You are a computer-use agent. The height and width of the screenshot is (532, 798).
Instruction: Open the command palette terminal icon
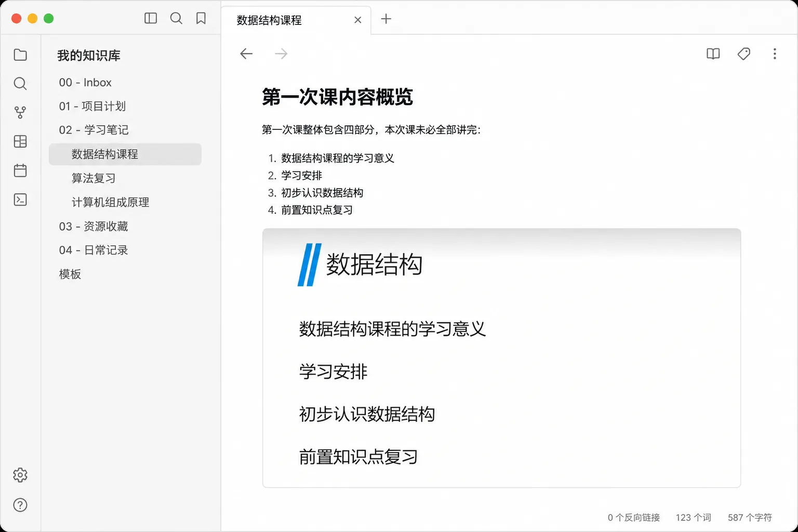tap(20, 199)
